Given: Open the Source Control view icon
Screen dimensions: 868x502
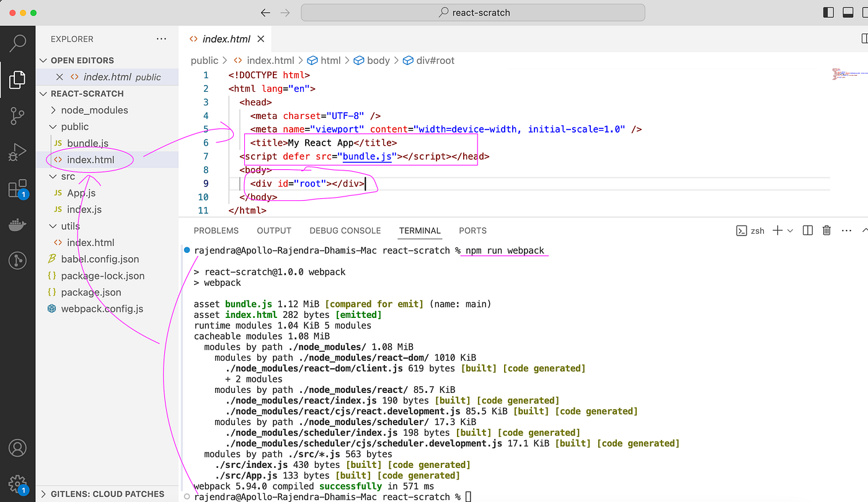Looking at the screenshot, I should 18,115.
